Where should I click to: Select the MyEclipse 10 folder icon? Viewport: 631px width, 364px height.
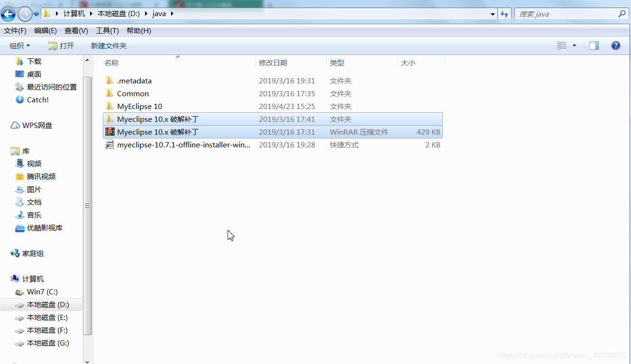tap(110, 106)
